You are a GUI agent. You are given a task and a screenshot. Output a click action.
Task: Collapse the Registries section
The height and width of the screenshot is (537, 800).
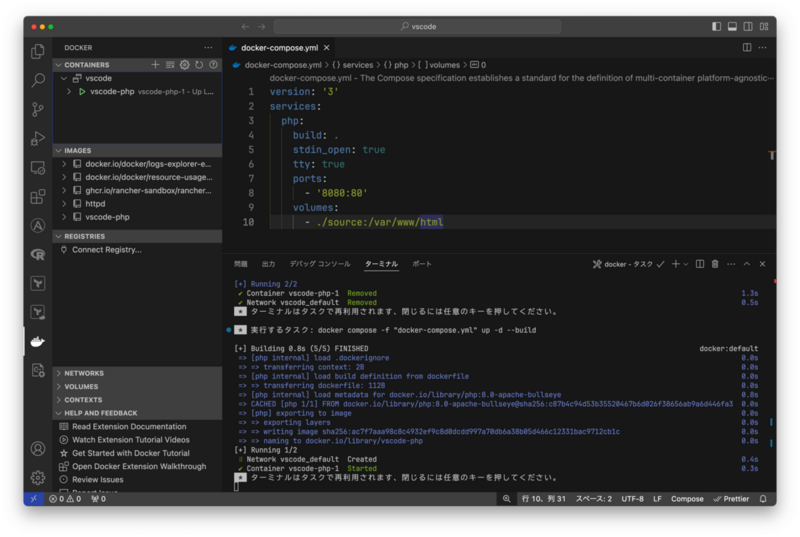point(59,236)
